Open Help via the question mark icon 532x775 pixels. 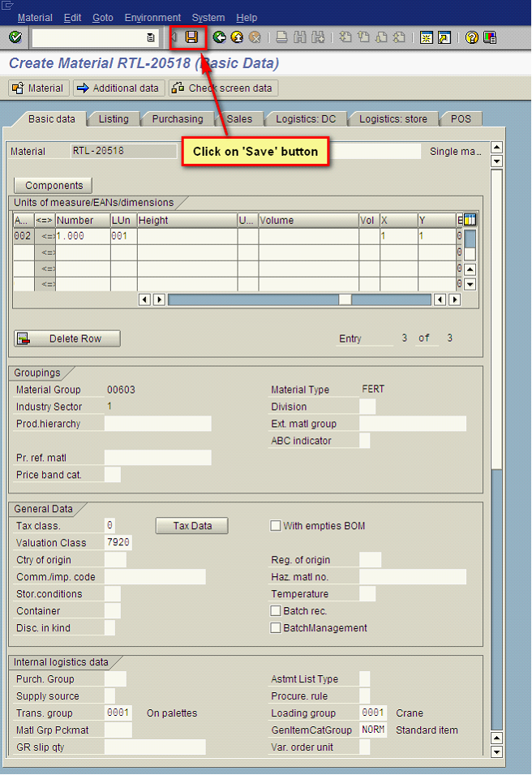(472, 37)
